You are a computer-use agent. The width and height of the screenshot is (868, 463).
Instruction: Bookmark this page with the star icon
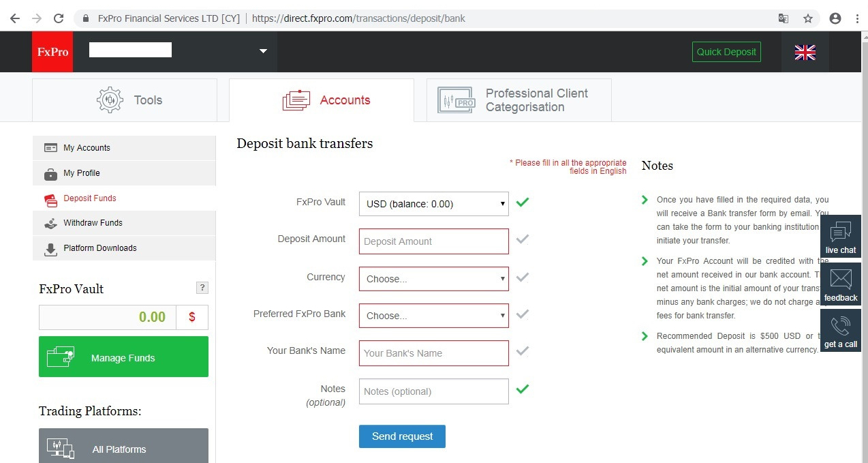pos(808,18)
